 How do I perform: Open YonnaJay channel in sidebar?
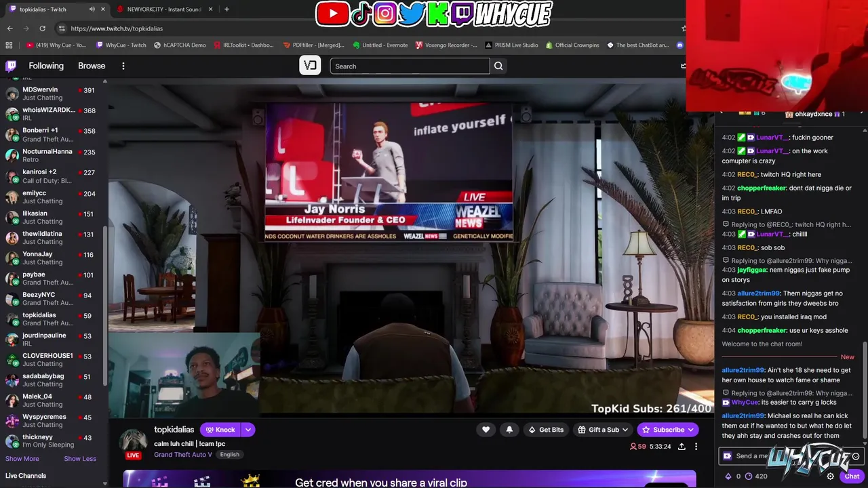[x=52, y=258]
